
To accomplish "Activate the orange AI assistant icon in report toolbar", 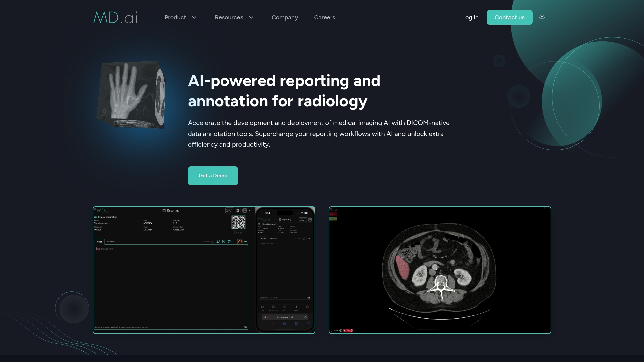I will tap(240, 242).
